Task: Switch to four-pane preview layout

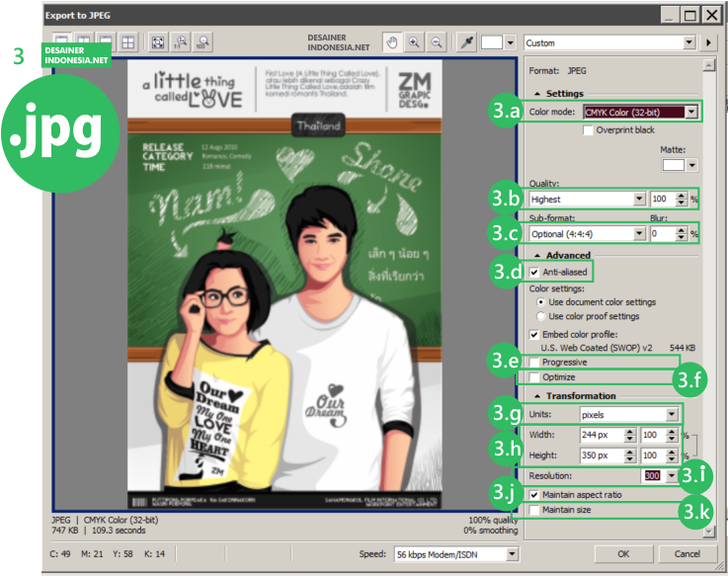Action: click(127, 42)
